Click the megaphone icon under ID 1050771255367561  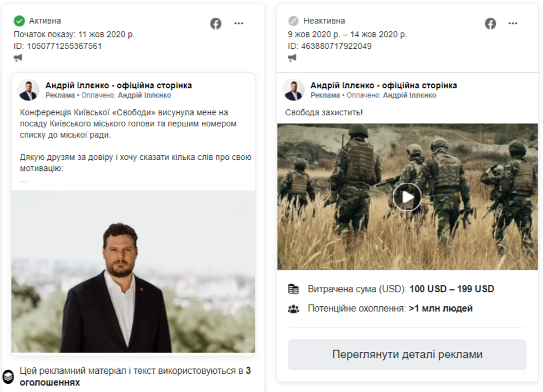[18, 58]
